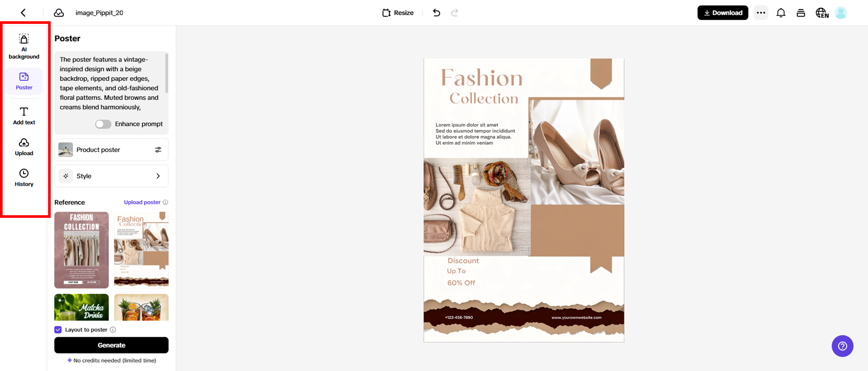Show info next to Layout to poster

coord(113,330)
